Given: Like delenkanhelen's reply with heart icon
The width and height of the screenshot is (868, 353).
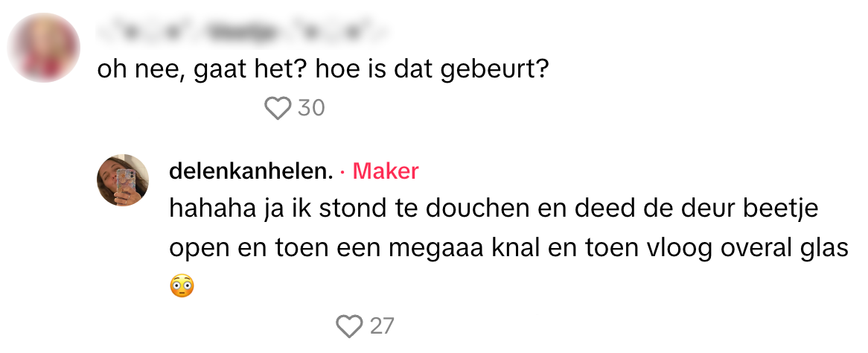Looking at the screenshot, I should click(348, 326).
